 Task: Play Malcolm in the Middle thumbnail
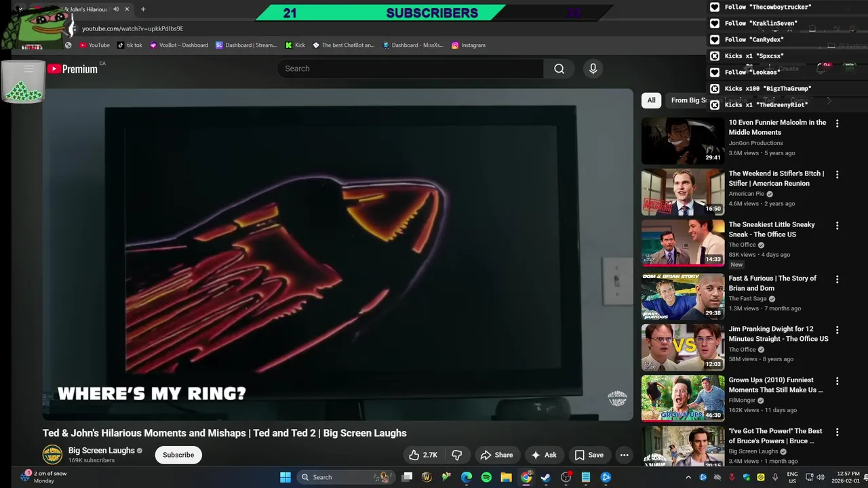683,141
